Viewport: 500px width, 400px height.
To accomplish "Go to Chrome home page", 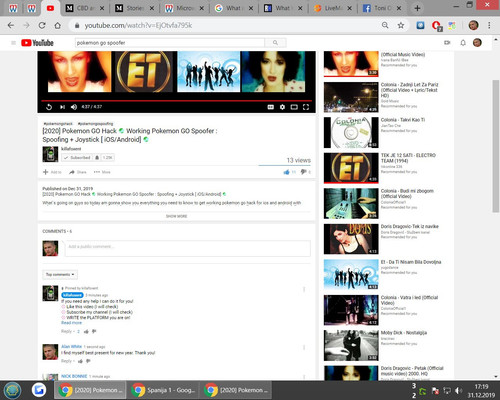I will (x=57, y=25).
